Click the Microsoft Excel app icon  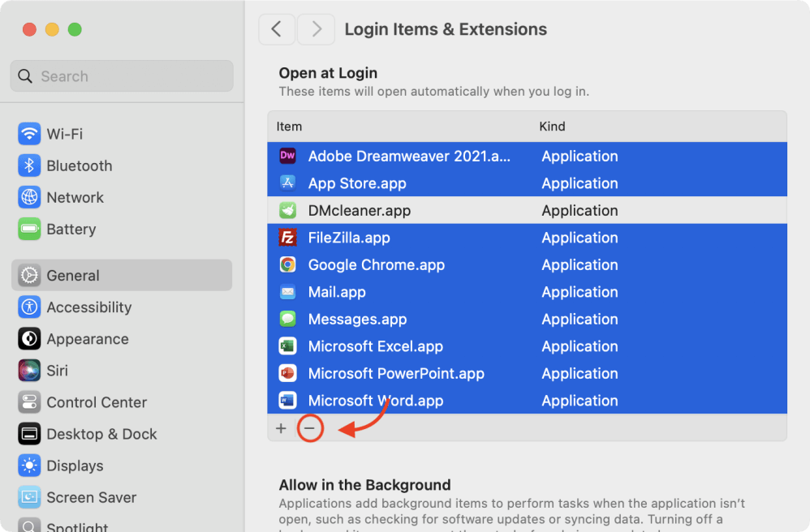(x=287, y=346)
